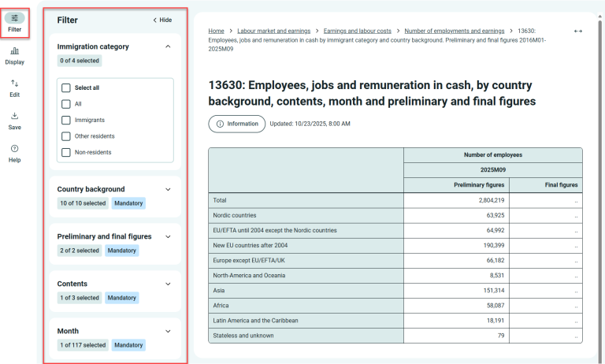Check the Select all checkbox

point(66,87)
